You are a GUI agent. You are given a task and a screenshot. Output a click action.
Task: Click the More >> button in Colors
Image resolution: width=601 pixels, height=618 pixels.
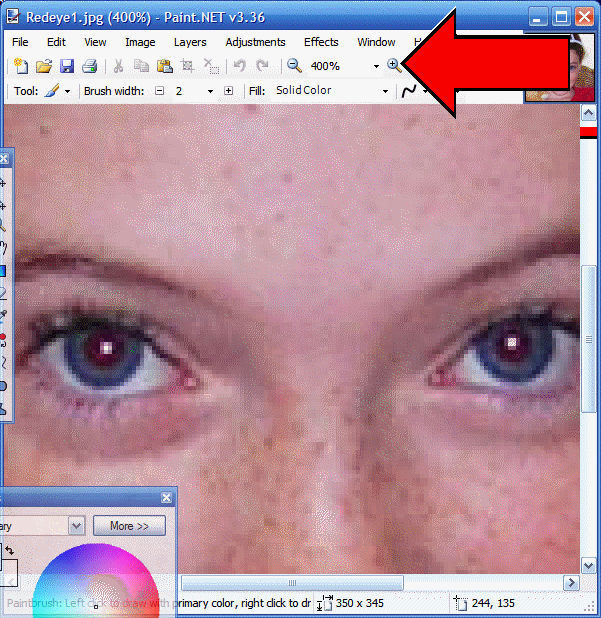click(x=129, y=525)
